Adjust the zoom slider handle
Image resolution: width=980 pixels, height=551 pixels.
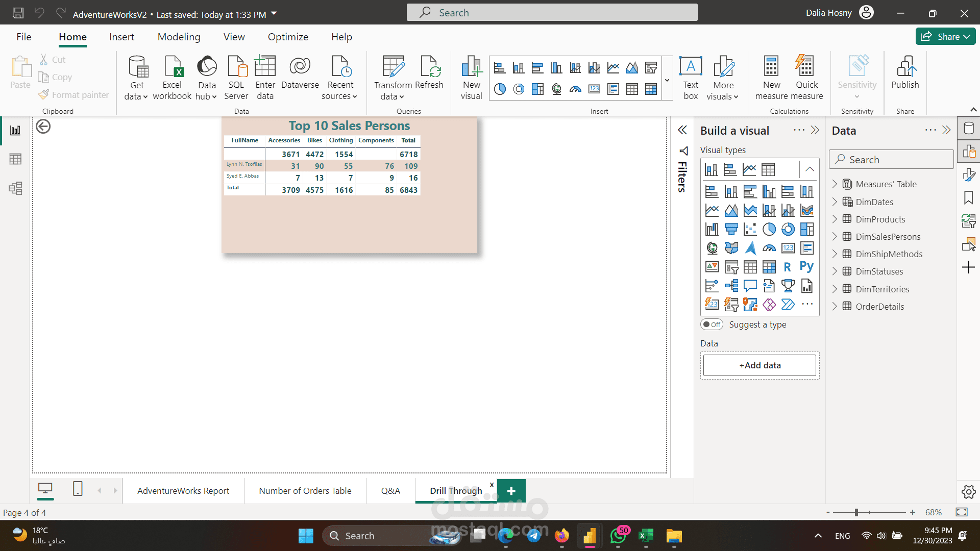pos(856,512)
